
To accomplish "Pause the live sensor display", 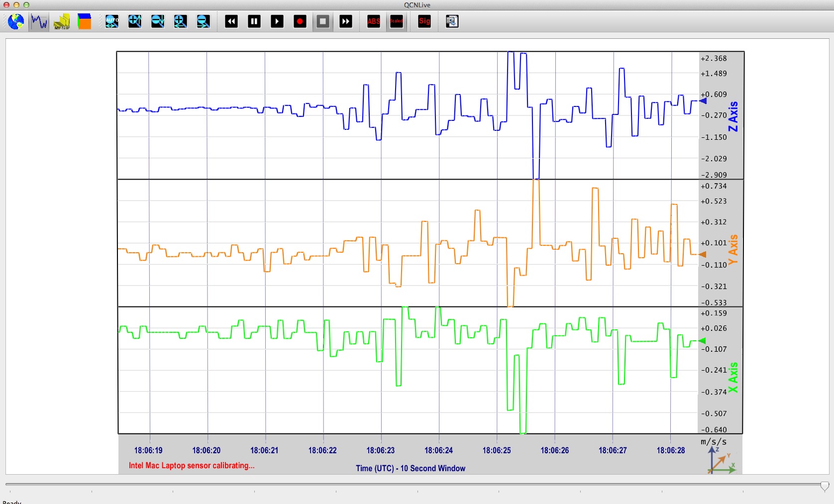I will [x=254, y=21].
